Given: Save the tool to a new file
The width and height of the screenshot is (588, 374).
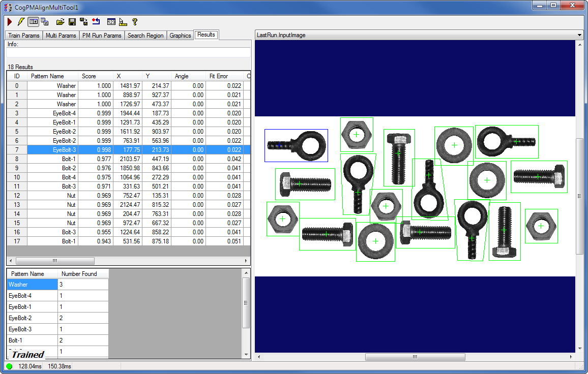Looking at the screenshot, I should tap(83, 22).
